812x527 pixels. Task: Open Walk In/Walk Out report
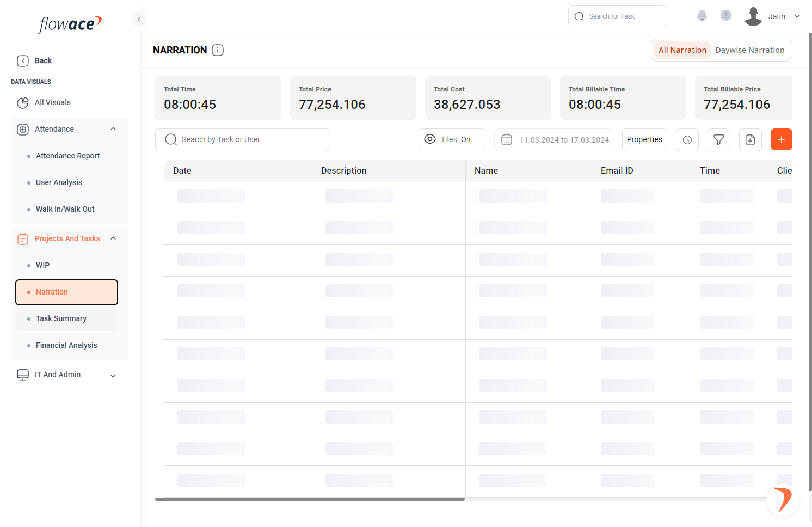65,209
